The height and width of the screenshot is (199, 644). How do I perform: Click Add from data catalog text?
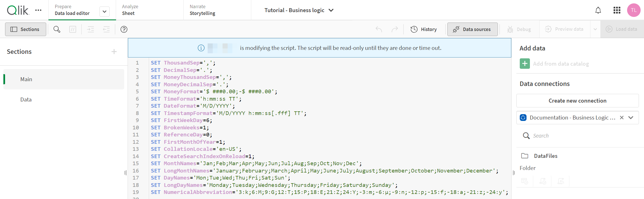(x=561, y=64)
